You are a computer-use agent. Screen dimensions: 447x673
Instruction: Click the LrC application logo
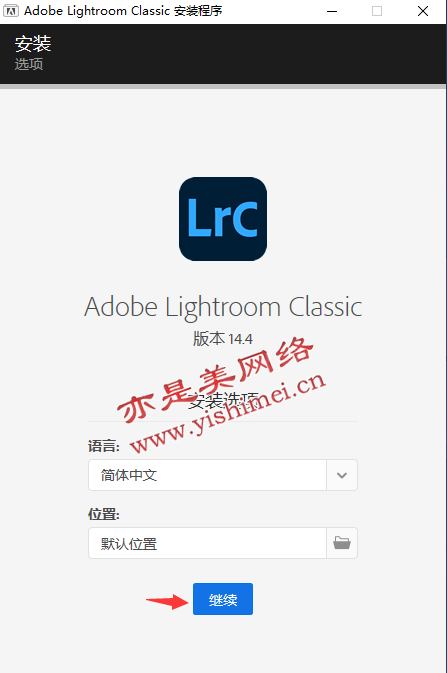tap(223, 219)
